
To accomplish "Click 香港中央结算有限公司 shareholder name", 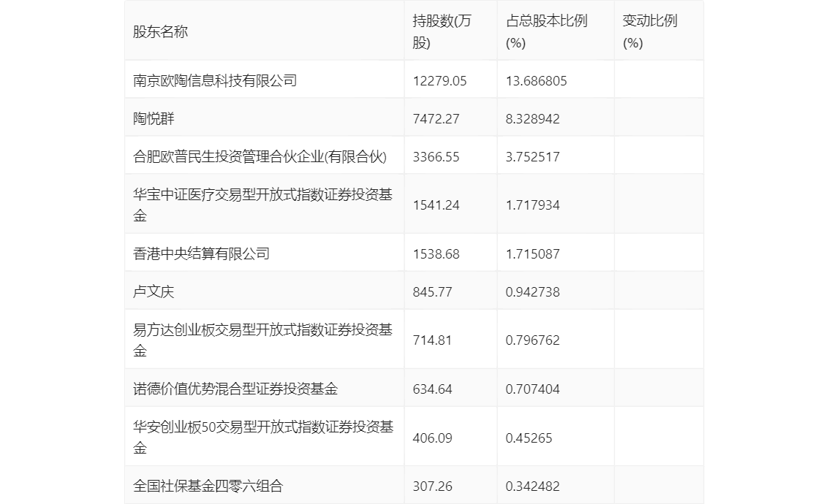I will [x=201, y=254].
